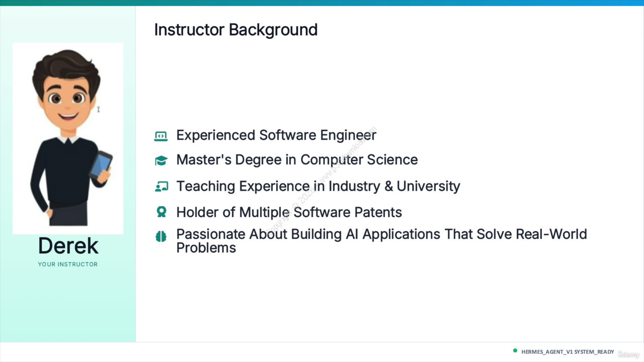Image resolution: width=644 pixels, height=362 pixels.
Task: Click the Derek name label
Action: [x=68, y=246]
